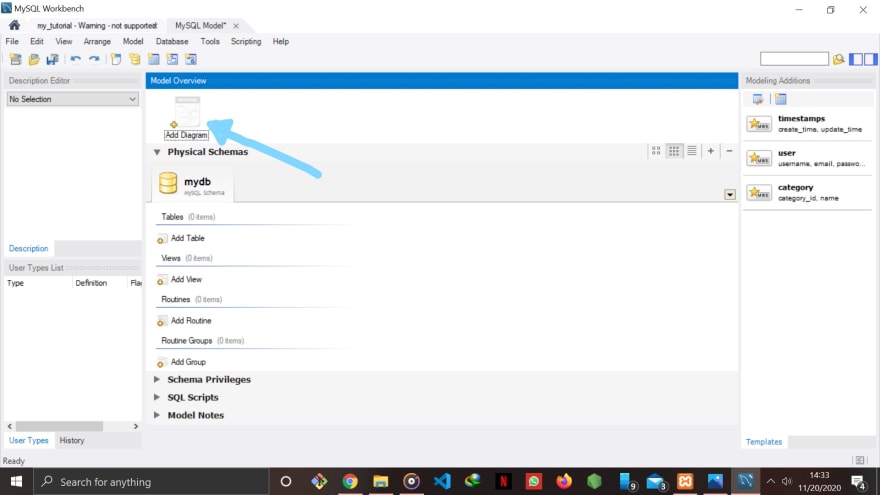Select the category template
The width and height of the screenshot is (880, 495).
point(808,192)
